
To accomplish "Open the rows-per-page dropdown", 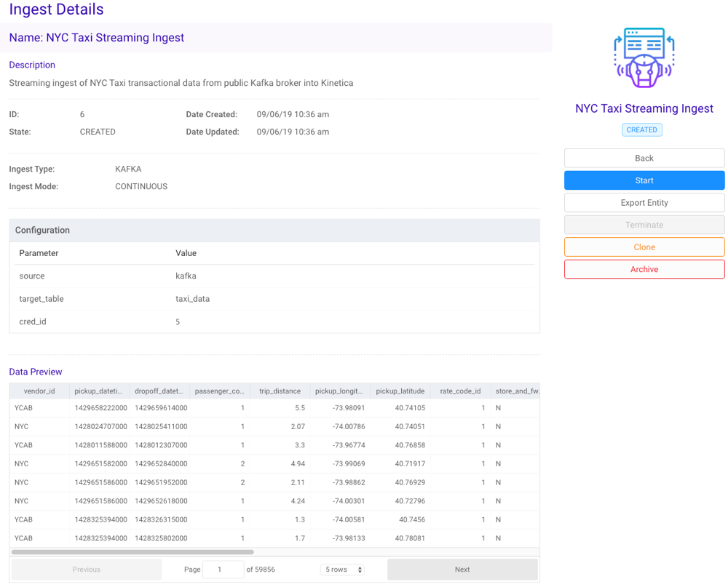I will [343, 570].
